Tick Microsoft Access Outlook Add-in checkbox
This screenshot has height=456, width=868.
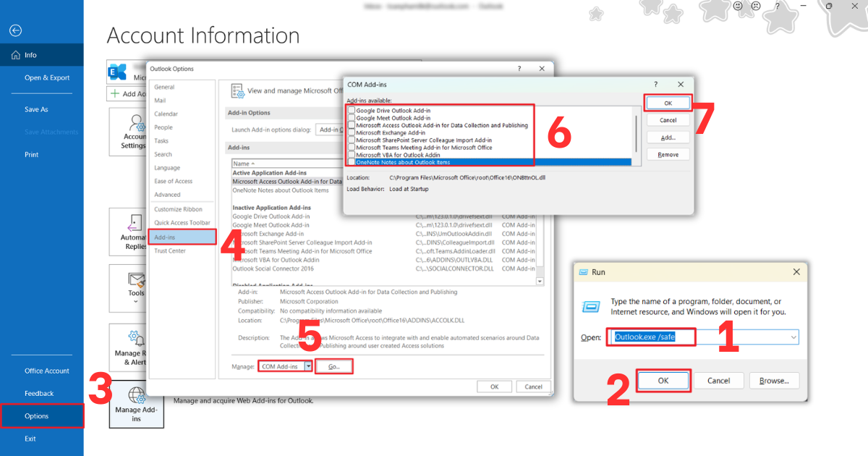pos(352,125)
